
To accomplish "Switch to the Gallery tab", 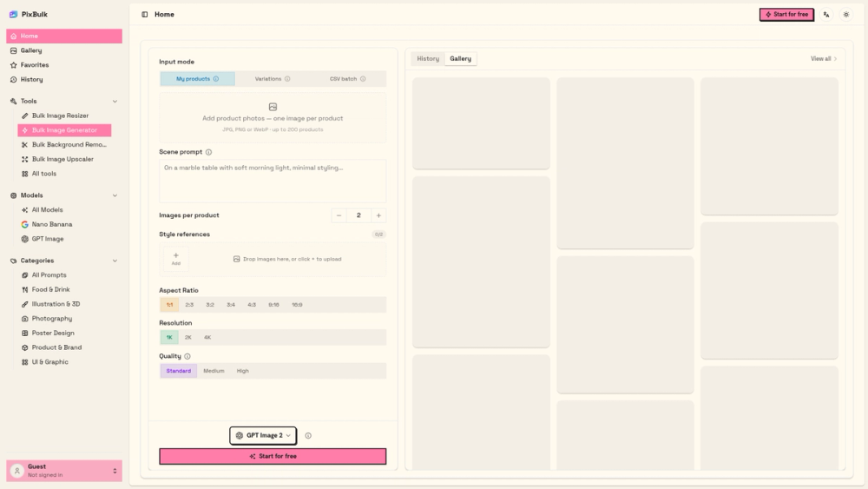I will (x=460, y=59).
